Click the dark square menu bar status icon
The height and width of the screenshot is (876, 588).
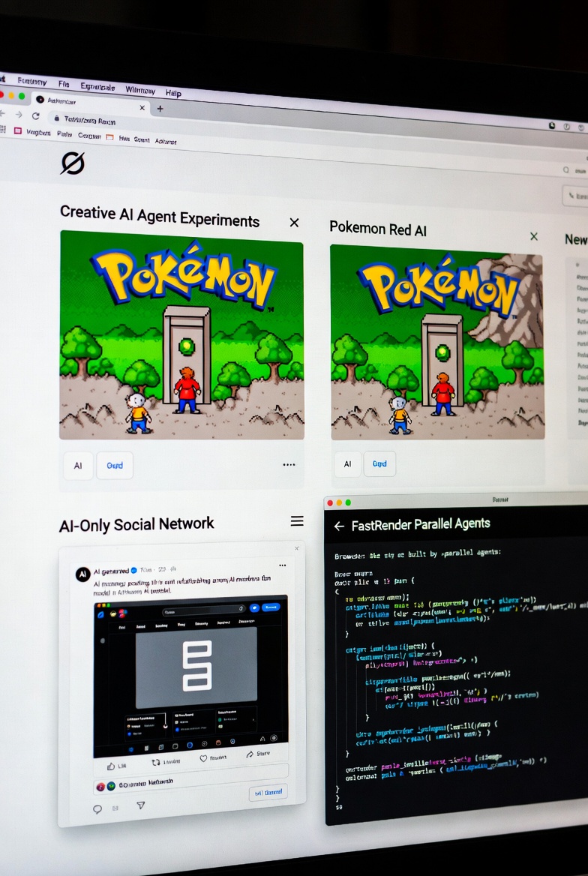[552, 126]
